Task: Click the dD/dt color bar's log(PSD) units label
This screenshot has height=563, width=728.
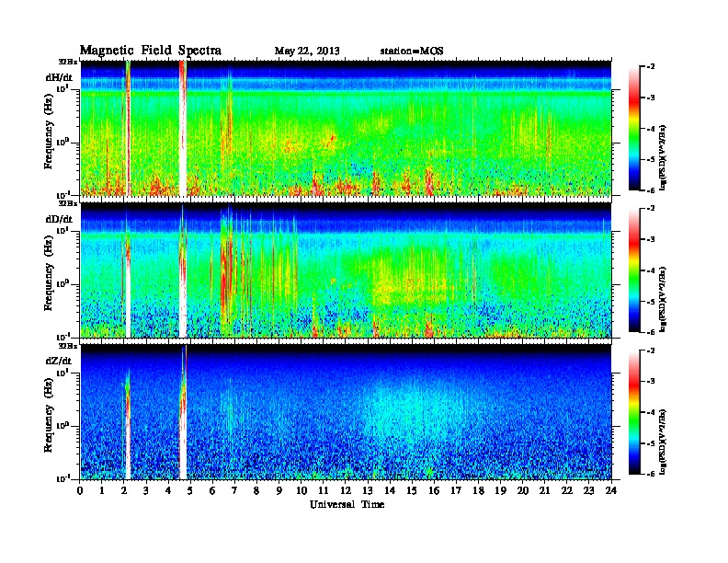Action: (x=664, y=299)
